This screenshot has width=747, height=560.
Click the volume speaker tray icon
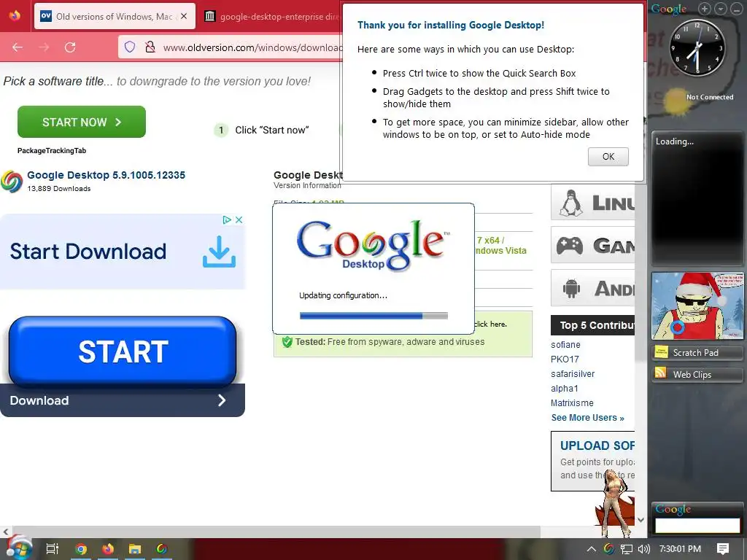click(x=643, y=549)
